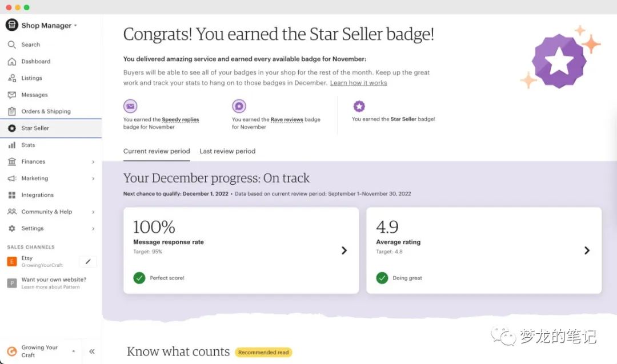Switch to the Last review period tab
Viewport: 617px width, 364px height.
click(x=227, y=151)
